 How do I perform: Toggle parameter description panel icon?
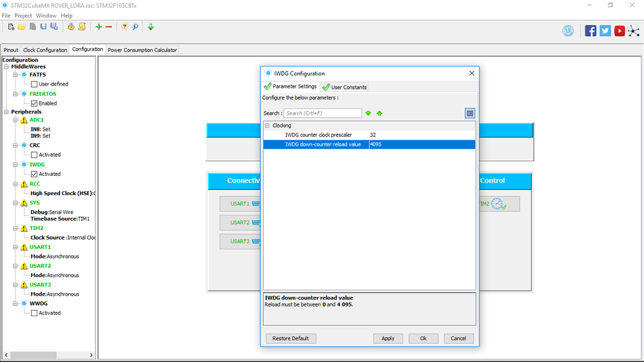point(470,113)
